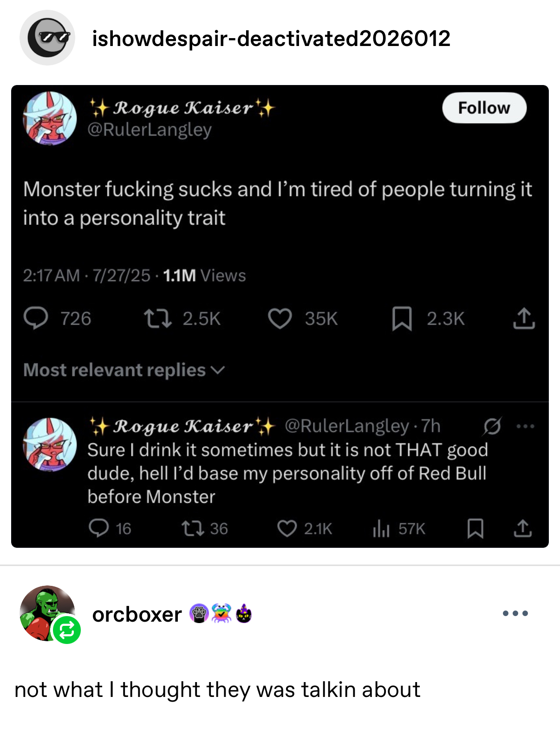Image resolution: width=560 pixels, height=729 pixels.
Task: Click the share icon on main tweet
Action: click(524, 319)
